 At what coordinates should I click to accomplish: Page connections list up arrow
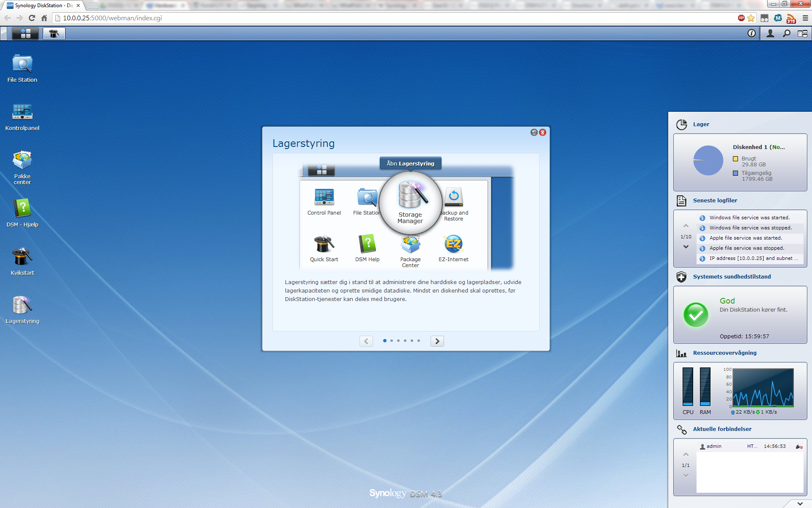point(686,455)
